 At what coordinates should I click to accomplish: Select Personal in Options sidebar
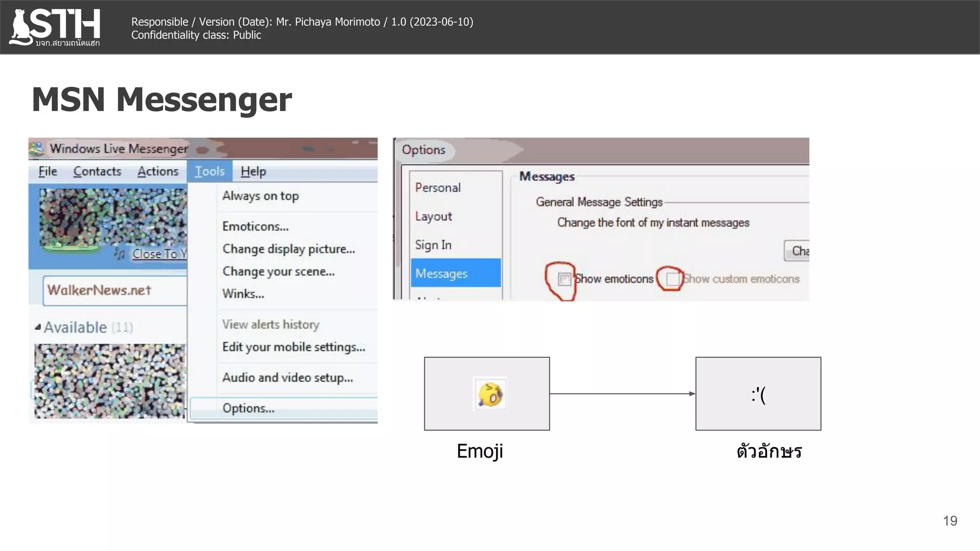pyautogui.click(x=438, y=187)
